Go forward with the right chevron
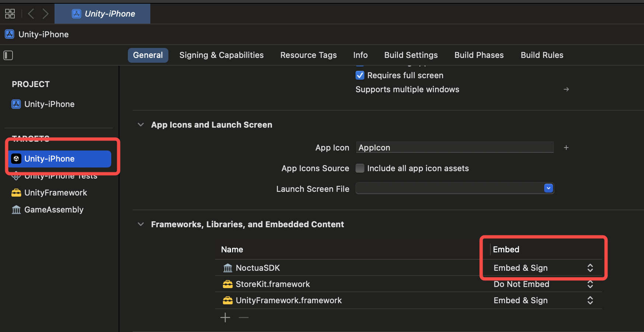The width and height of the screenshot is (644, 332). (x=45, y=14)
